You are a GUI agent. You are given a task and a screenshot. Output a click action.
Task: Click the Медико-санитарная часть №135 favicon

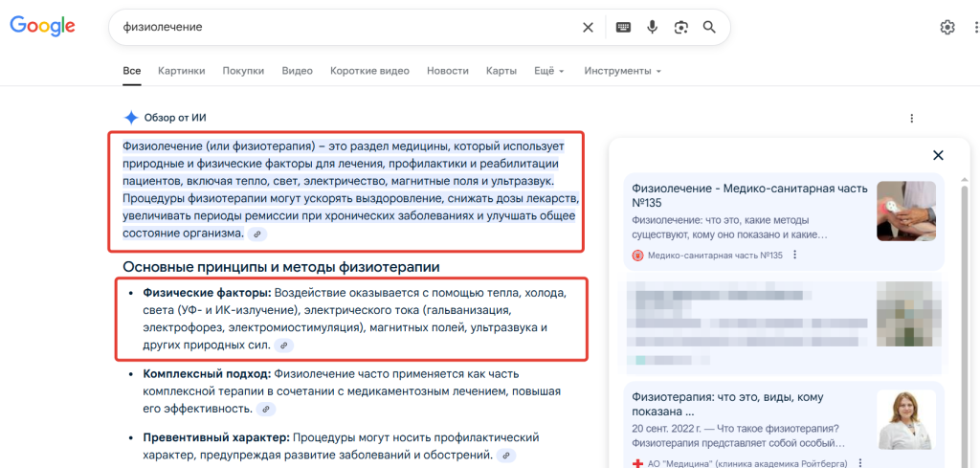click(x=637, y=255)
